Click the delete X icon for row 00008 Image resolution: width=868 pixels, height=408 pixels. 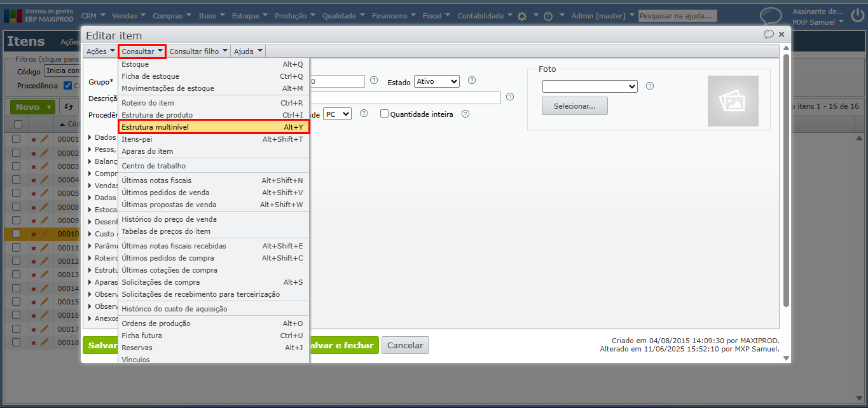pos(34,207)
